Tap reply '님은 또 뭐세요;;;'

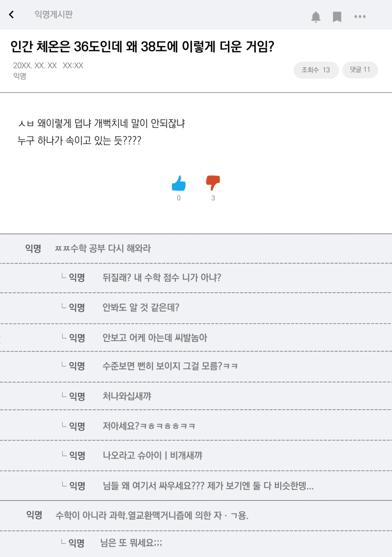pyautogui.click(x=131, y=543)
